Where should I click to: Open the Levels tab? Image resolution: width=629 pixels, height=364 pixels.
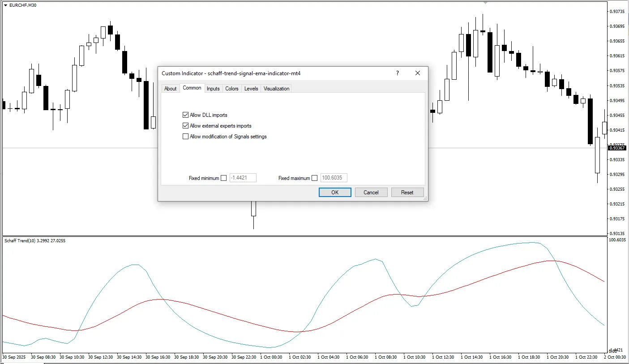pos(251,88)
